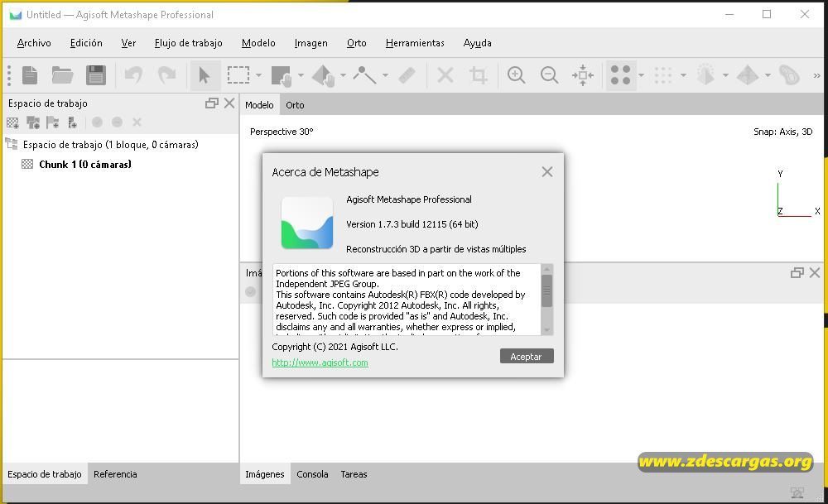Click the license text scrollbar down arrow
828x504 pixels.
click(546, 330)
